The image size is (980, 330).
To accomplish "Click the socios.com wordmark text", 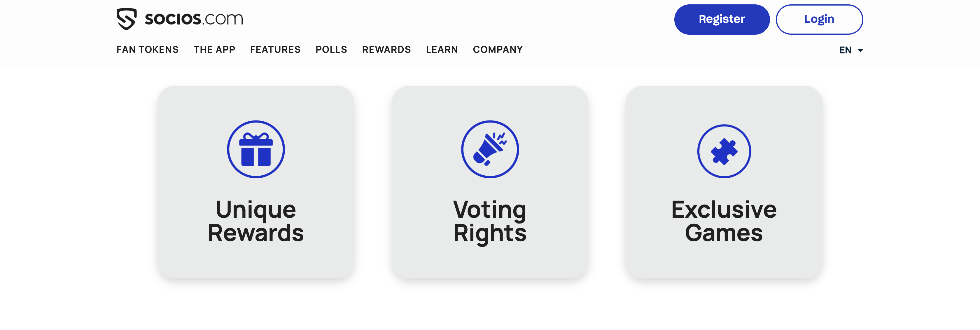I will click(194, 19).
